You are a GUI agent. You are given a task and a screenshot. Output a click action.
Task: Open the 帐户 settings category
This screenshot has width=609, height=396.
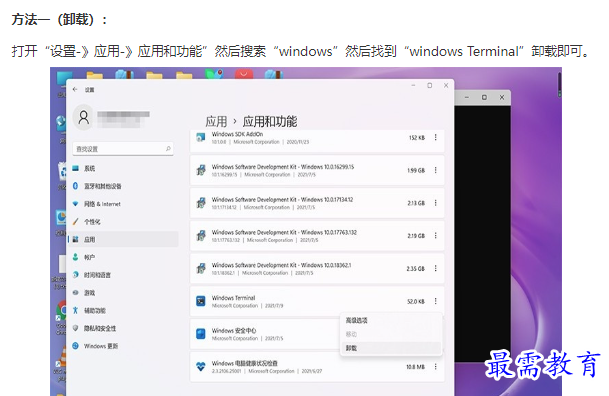[123, 257]
